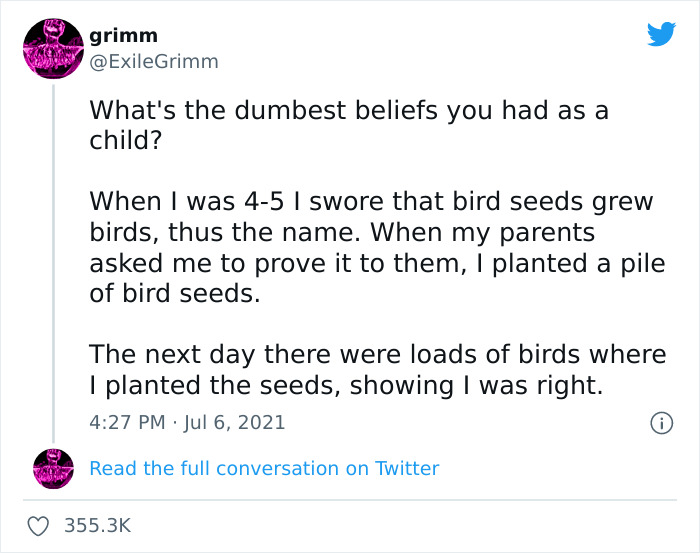
Task: Click the Twitter bird logo
Action: [661, 35]
